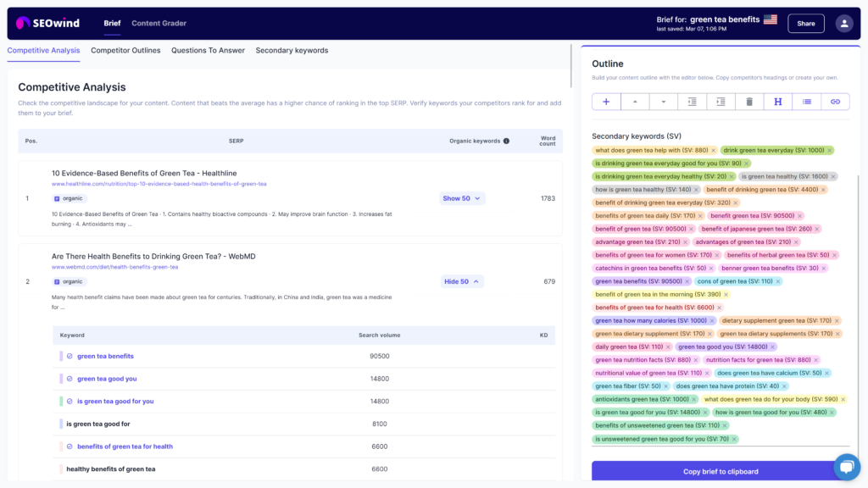Switch to the Content Grader tab
868x488 pixels.
pyautogui.click(x=159, y=23)
